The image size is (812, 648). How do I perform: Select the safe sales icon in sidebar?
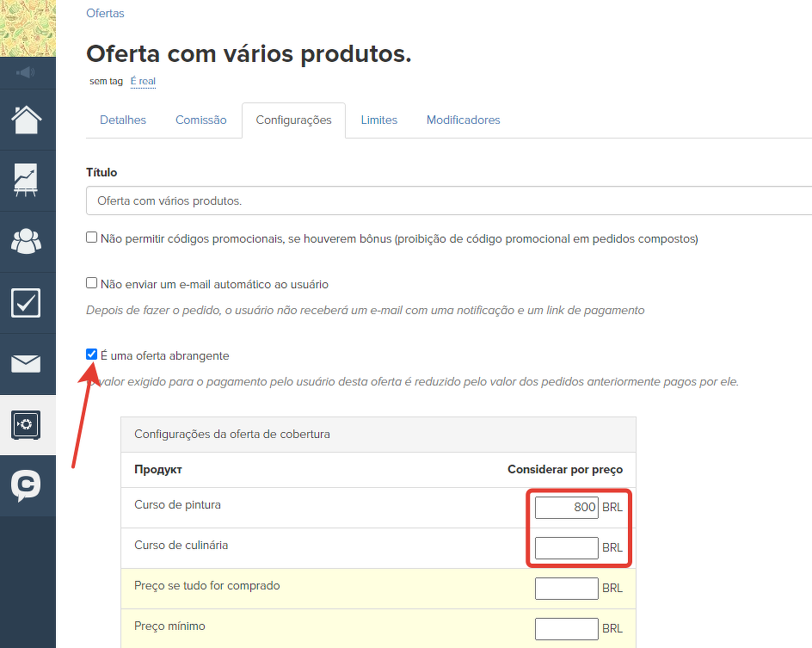click(x=27, y=425)
